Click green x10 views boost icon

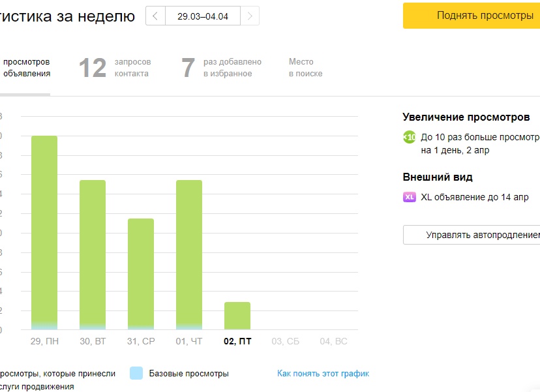coord(410,137)
